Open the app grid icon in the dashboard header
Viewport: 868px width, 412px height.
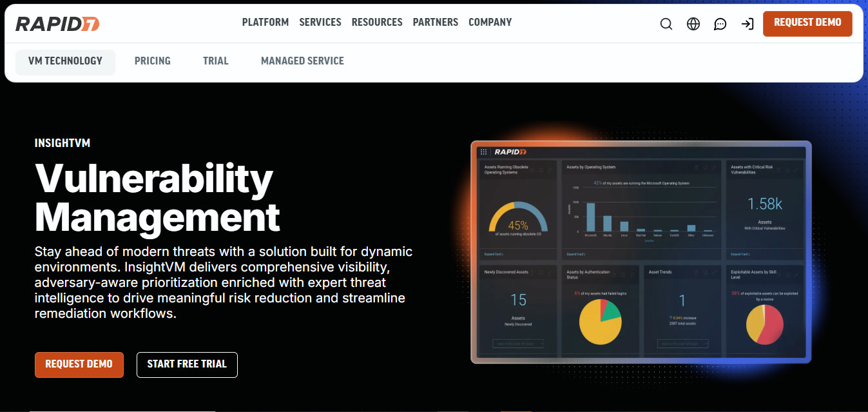(483, 151)
